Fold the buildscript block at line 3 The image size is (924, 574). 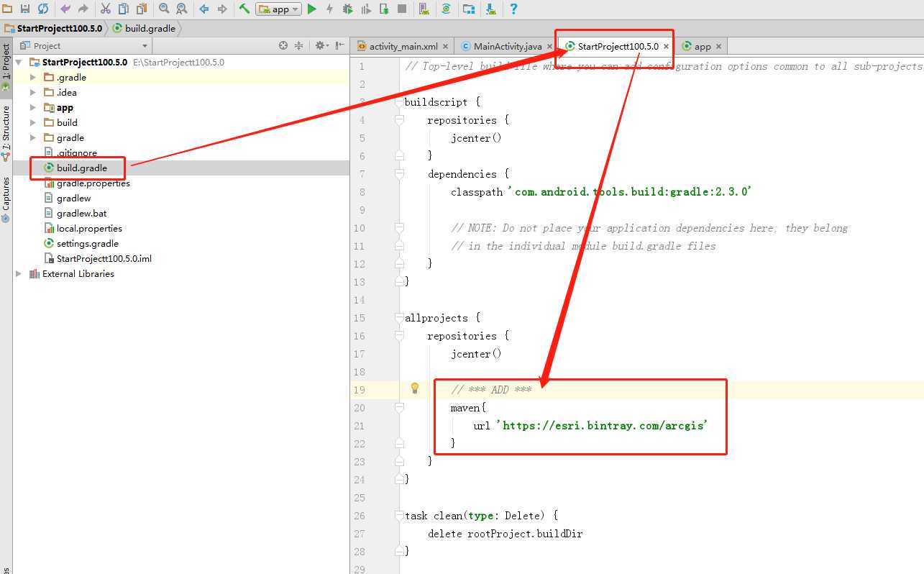coord(399,102)
